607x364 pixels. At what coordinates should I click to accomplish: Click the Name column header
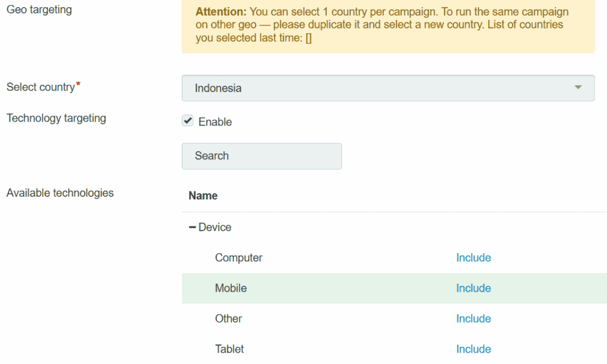tap(203, 196)
